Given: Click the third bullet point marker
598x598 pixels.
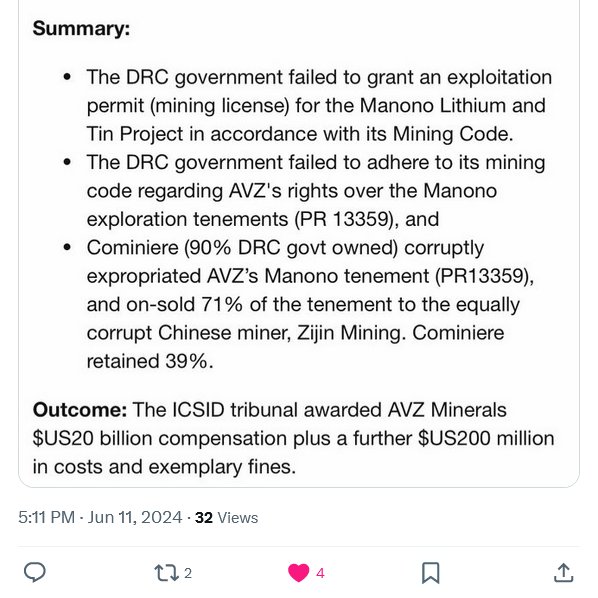Looking at the screenshot, I should (x=68, y=248).
